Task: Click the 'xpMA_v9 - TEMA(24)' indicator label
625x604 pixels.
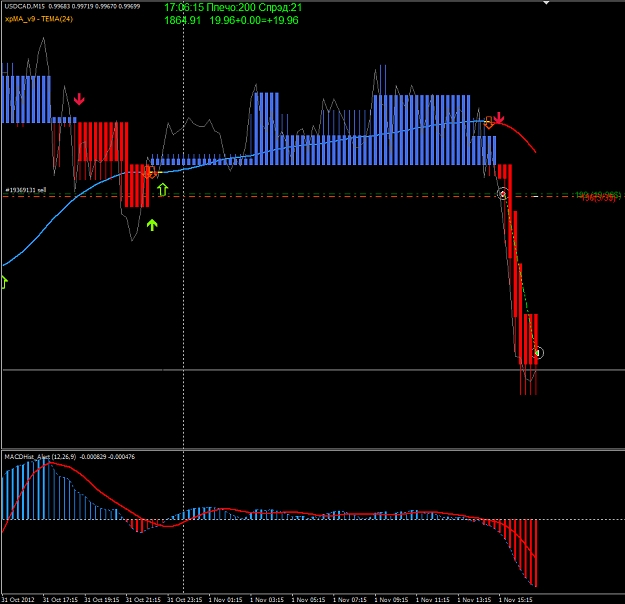Action: tap(39, 19)
